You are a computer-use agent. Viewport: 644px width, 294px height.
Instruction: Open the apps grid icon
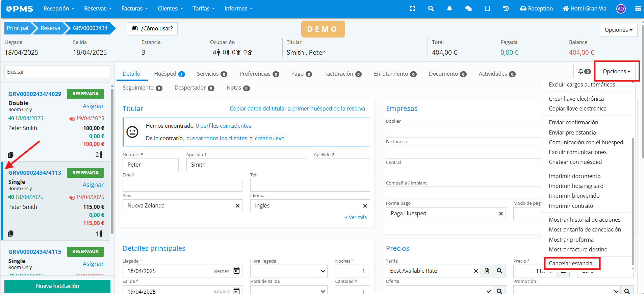[x=638, y=8]
